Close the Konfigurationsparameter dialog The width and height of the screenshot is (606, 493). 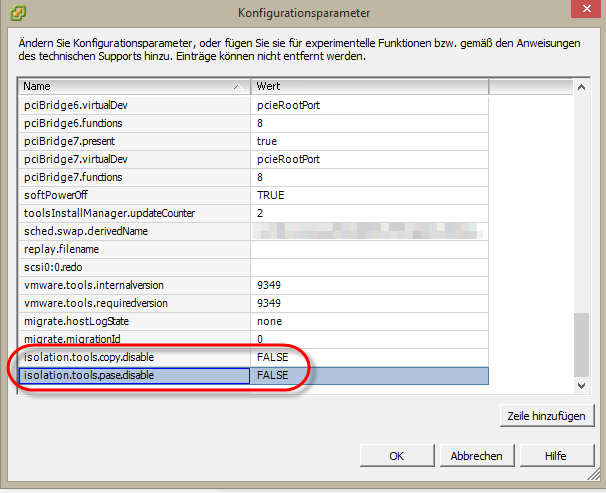(587, 8)
